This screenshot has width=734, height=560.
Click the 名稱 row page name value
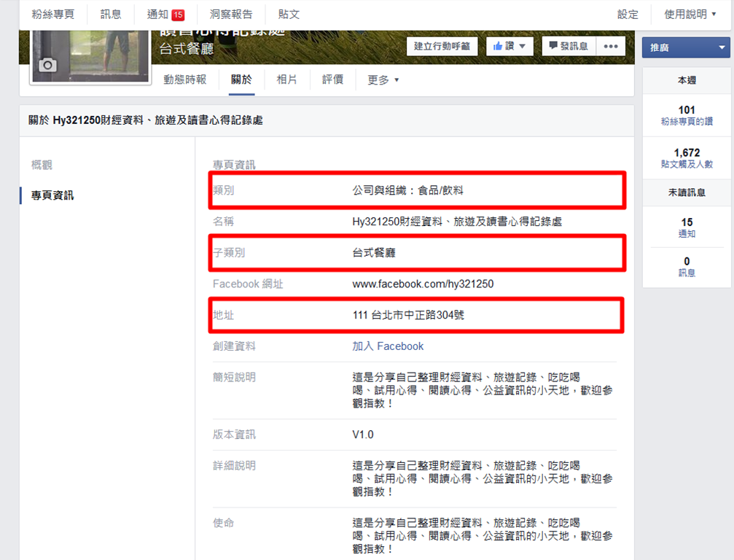pyautogui.click(x=457, y=222)
